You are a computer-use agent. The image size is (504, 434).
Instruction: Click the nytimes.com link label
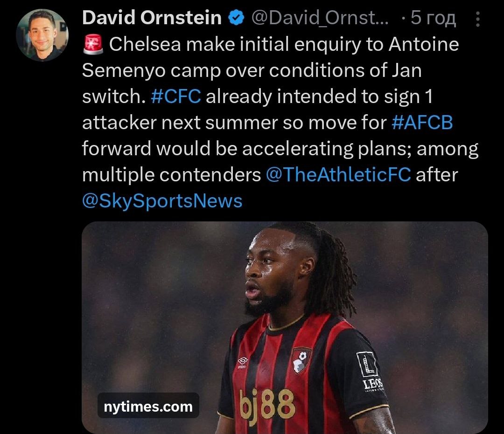tap(148, 406)
